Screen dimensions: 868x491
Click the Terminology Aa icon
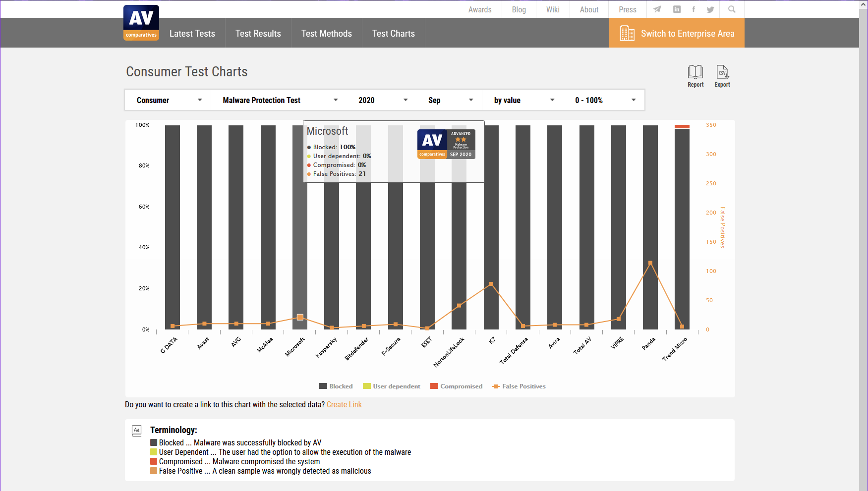tap(137, 430)
